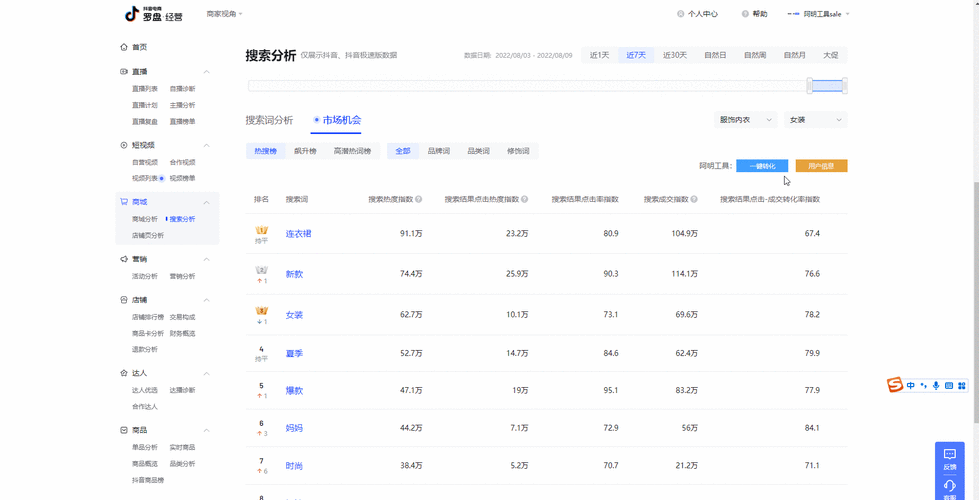Collapse the 店铺 menu section

coord(207,300)
